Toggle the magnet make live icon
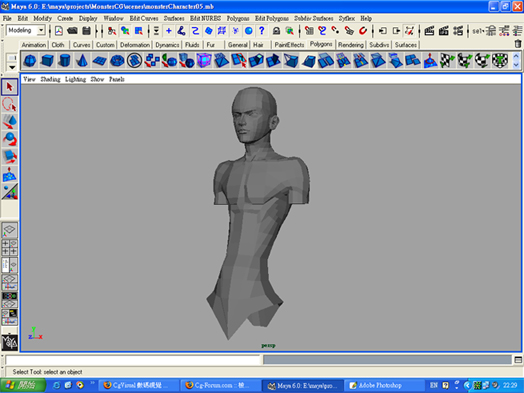This screenshot has width=524, height=393. 363,31
